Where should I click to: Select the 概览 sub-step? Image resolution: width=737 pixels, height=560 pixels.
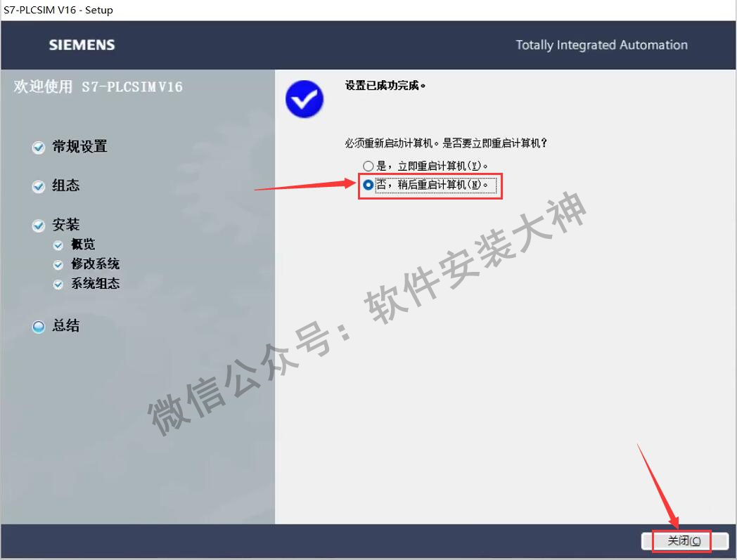pos(83,245)
